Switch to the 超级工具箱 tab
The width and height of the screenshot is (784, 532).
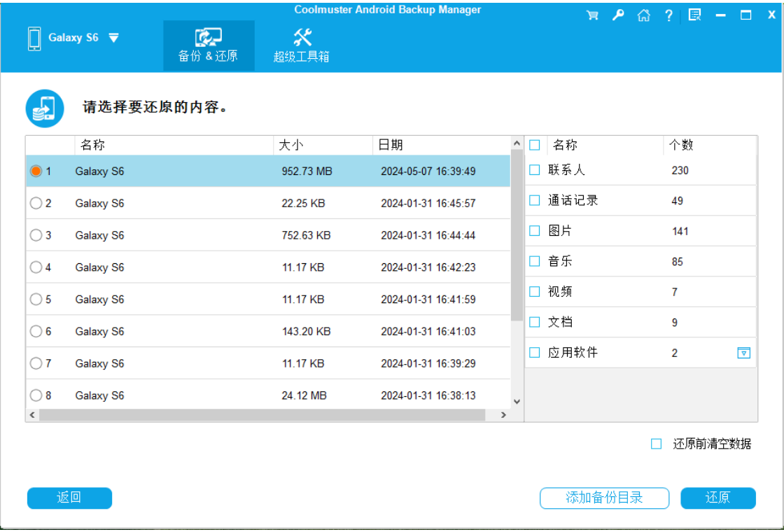tap(301, 45)
